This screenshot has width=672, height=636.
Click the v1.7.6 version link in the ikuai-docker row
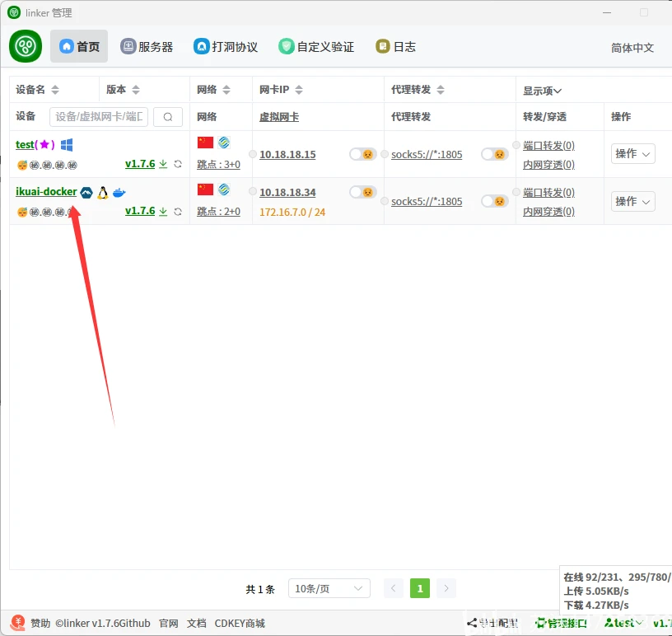(x=140, y=211)
